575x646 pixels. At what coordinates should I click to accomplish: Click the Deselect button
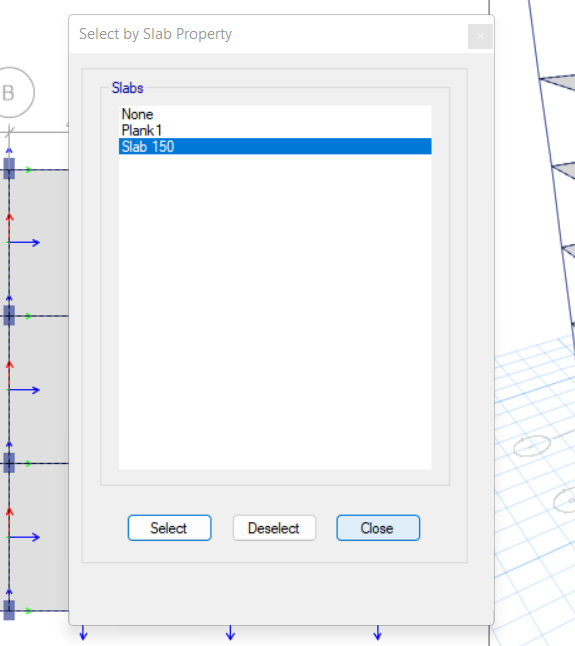click(x=274, y=528)
